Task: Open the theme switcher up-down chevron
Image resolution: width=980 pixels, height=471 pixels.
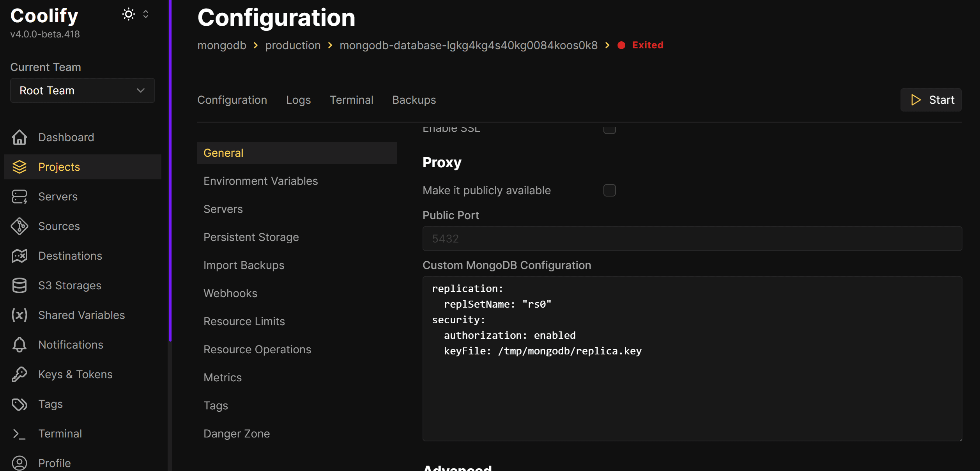Action: pos(146,14)
